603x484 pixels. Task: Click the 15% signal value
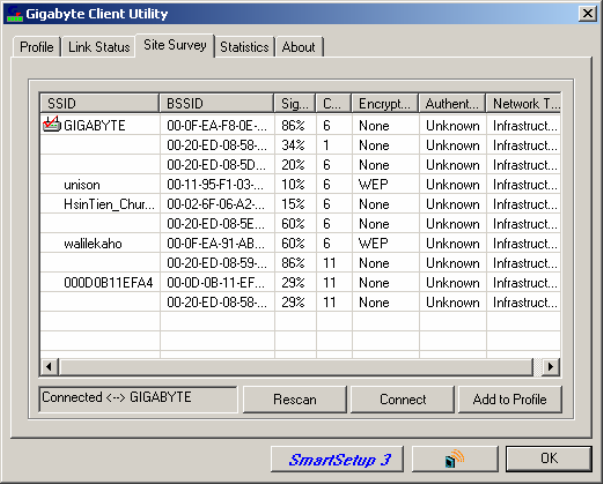293,204
